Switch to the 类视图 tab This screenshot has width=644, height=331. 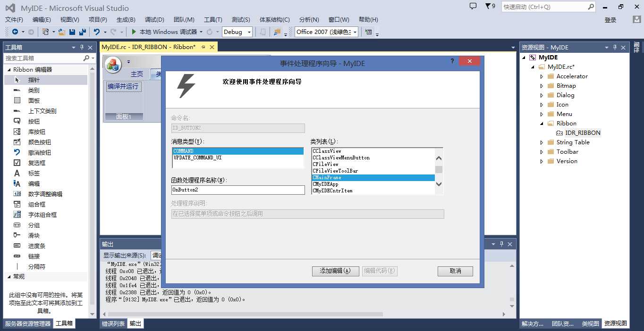pyautogui.click(x=591, y=323)
